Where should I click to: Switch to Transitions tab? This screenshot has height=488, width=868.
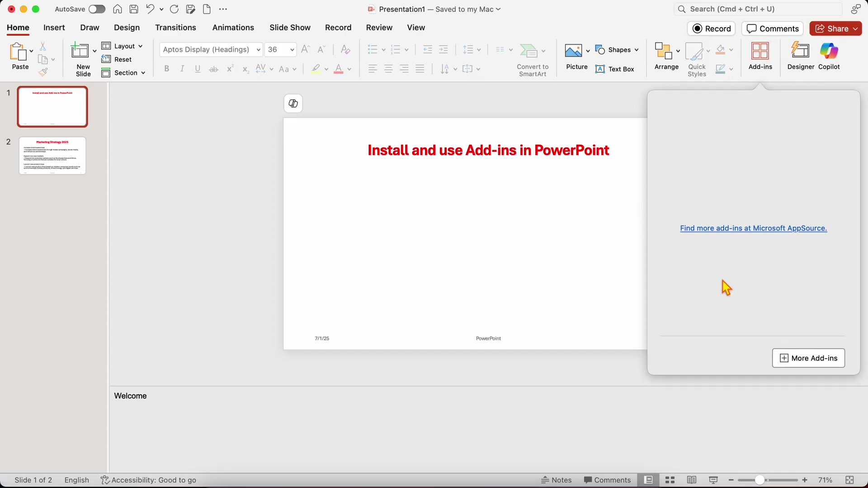click(175, 28)
